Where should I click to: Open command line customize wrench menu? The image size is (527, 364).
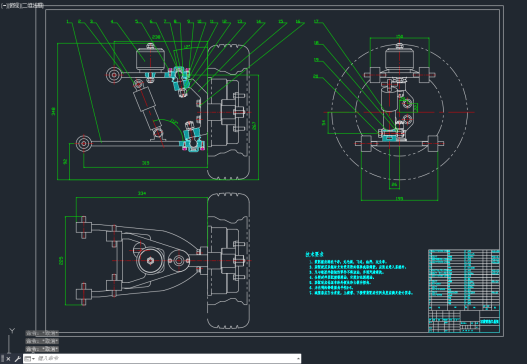coord(17,359)
